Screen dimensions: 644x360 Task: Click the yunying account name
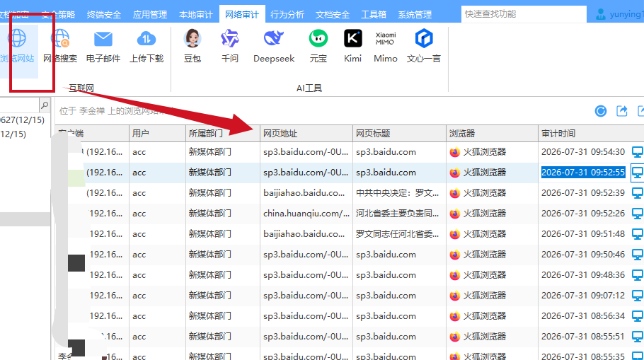(626, 14)
